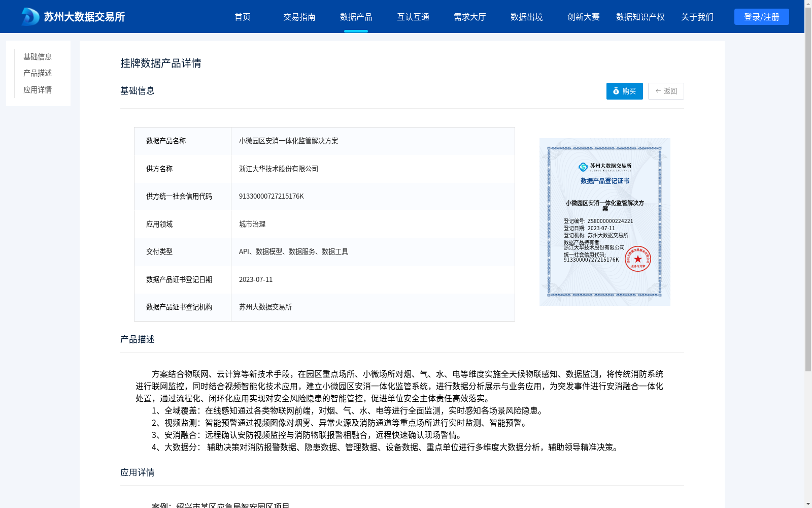Screen dimensions: 812x508
Task: Click the 挂牌数据产品详情 page title
Action: point(161,63)
